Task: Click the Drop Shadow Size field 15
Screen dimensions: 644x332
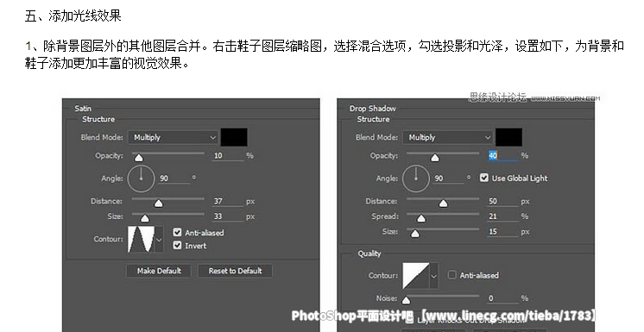Action: 502,231
